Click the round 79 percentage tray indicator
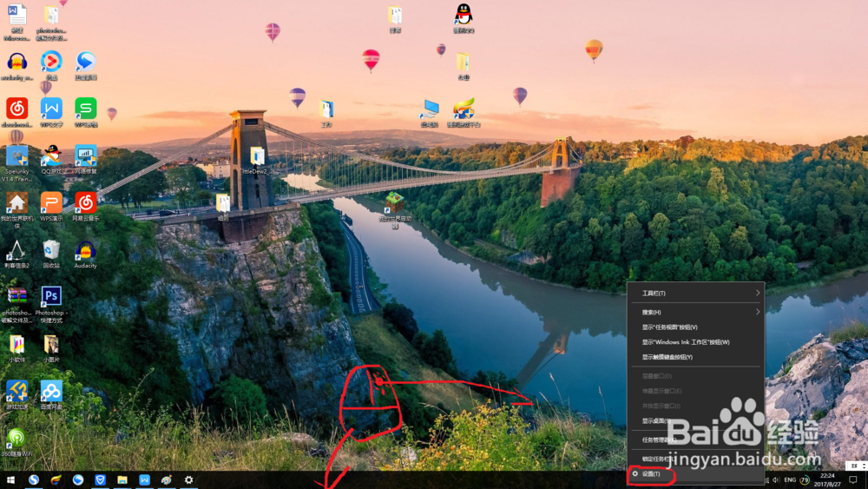868x489 pixels. point(805,479)
